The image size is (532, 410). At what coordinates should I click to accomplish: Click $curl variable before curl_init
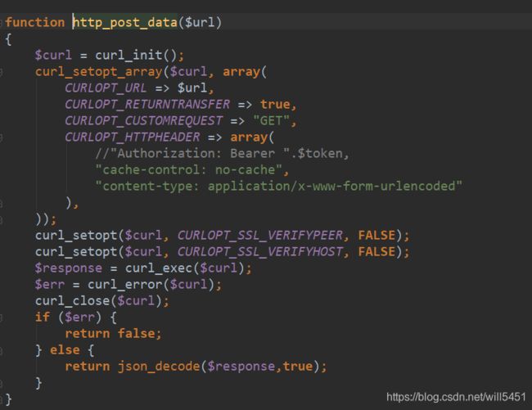[x=53, y=55]
